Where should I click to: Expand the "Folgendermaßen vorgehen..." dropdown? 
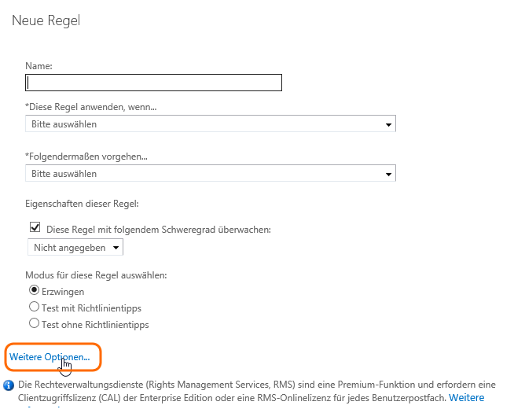pos(211,174)
